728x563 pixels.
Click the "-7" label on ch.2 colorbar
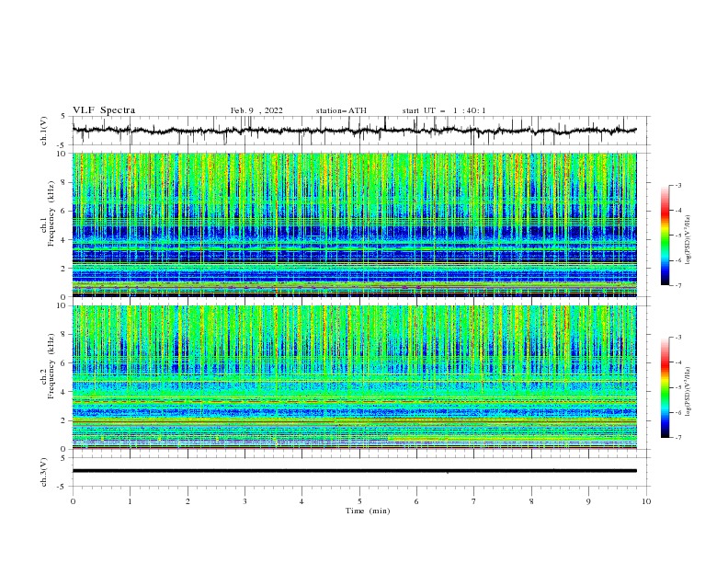click(678, 438)
